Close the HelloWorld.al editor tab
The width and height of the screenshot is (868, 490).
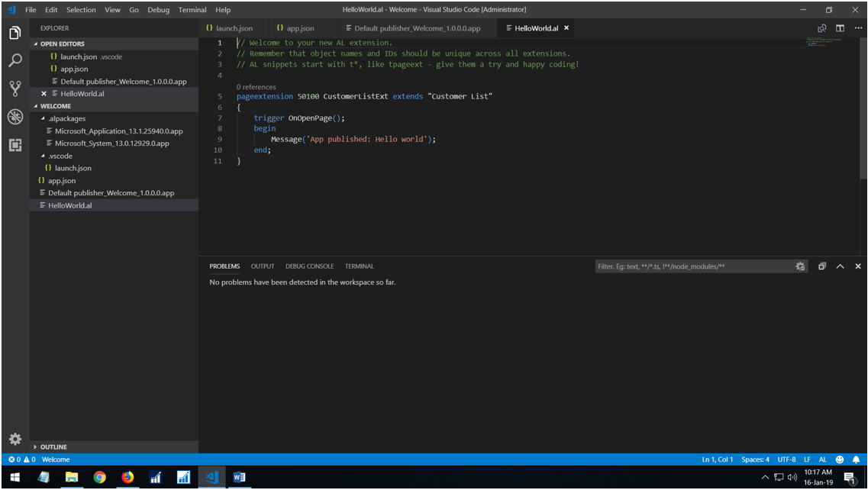point(566,27)
